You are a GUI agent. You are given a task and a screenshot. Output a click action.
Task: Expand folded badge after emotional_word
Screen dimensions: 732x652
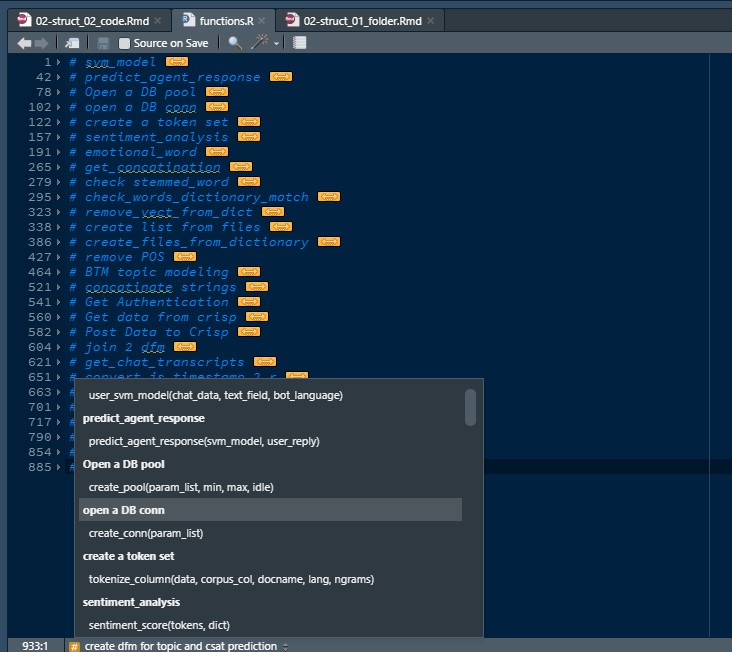(217, 152)
